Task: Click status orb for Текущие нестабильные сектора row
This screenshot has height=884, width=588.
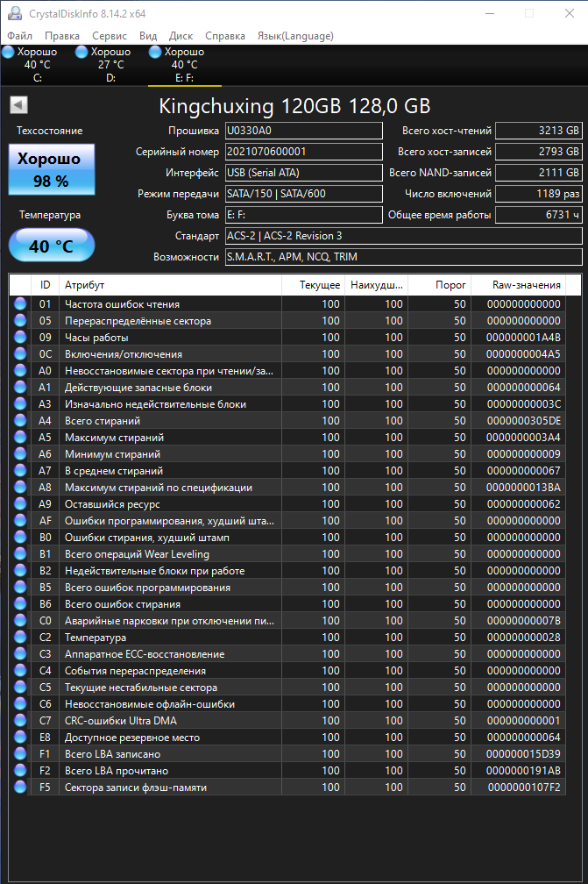Action: point(20,688)
